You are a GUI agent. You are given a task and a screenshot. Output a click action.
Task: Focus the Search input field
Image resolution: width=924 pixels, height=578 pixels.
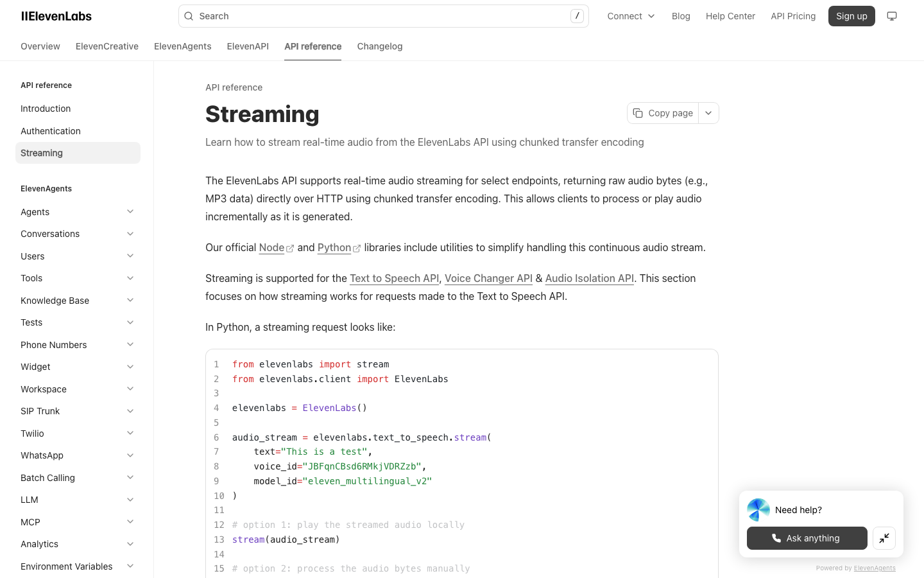383,16
